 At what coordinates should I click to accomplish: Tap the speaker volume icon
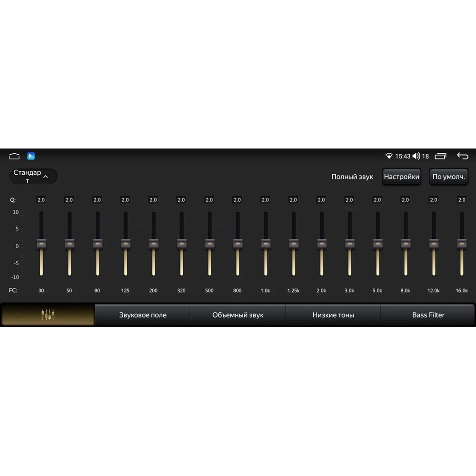pos(416,156)
